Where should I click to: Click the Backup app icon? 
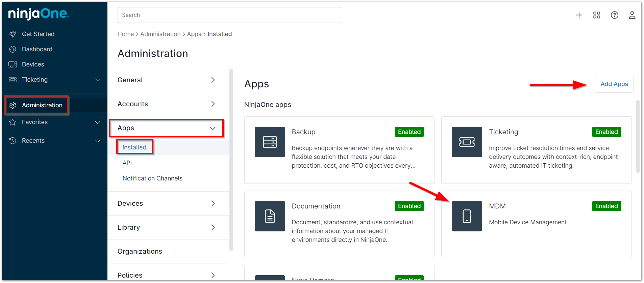[270, 142]
